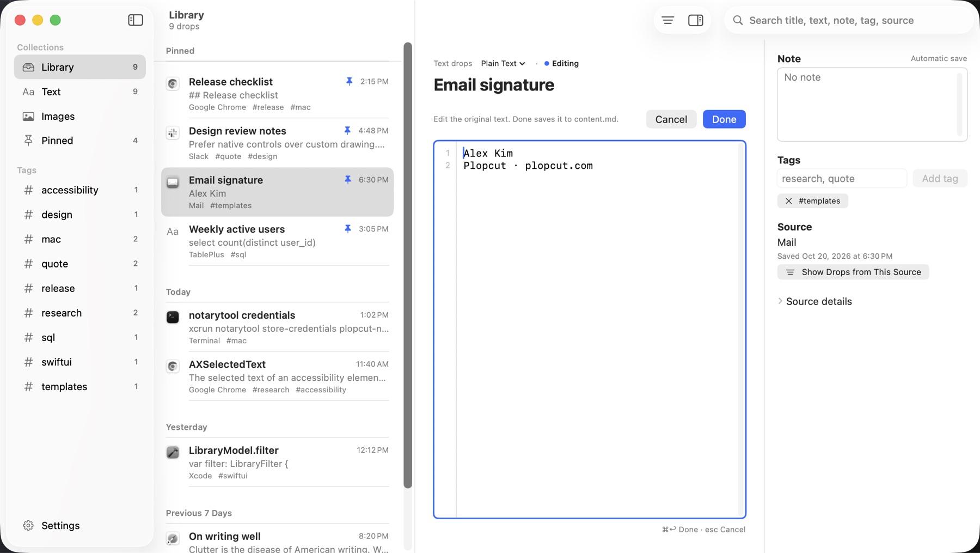Click the Pinned collection pin icon

28,140
